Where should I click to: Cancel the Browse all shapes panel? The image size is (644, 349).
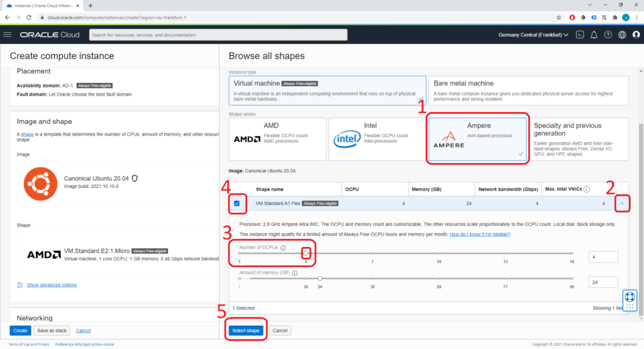pos(280,331)
